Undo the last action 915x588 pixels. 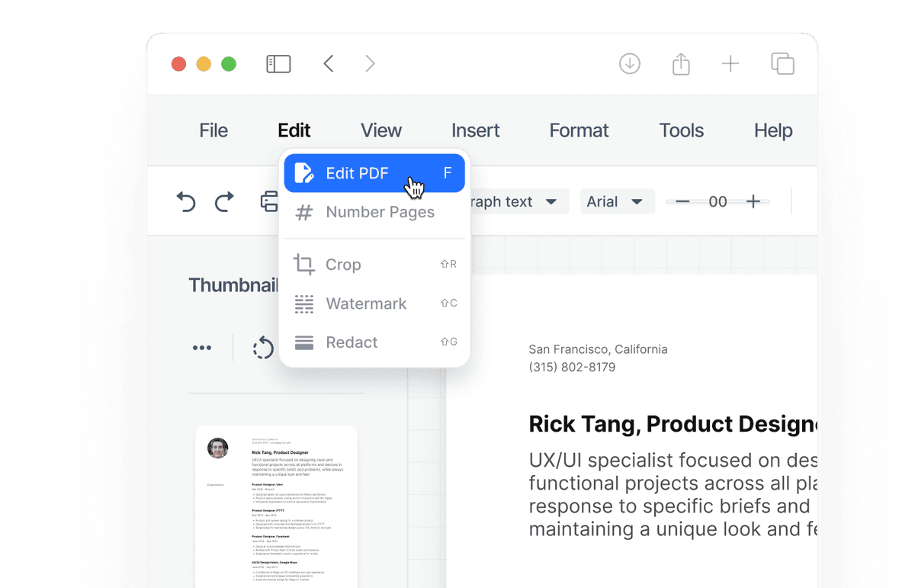point(186,201)
